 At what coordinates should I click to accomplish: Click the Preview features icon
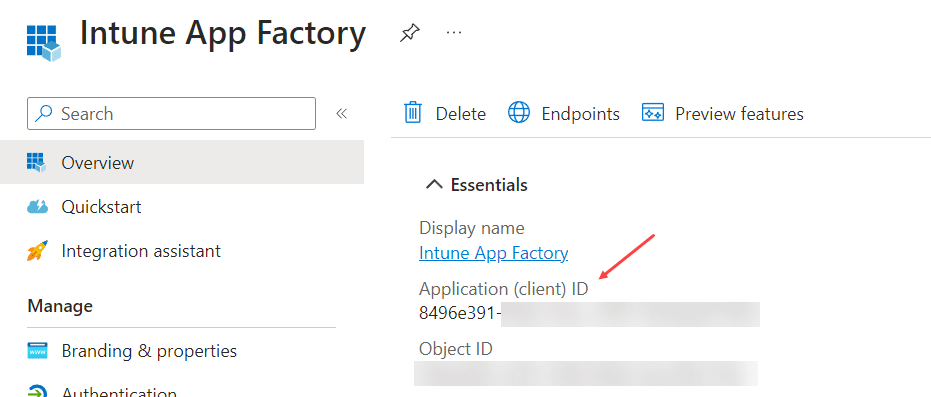(653, 112)
